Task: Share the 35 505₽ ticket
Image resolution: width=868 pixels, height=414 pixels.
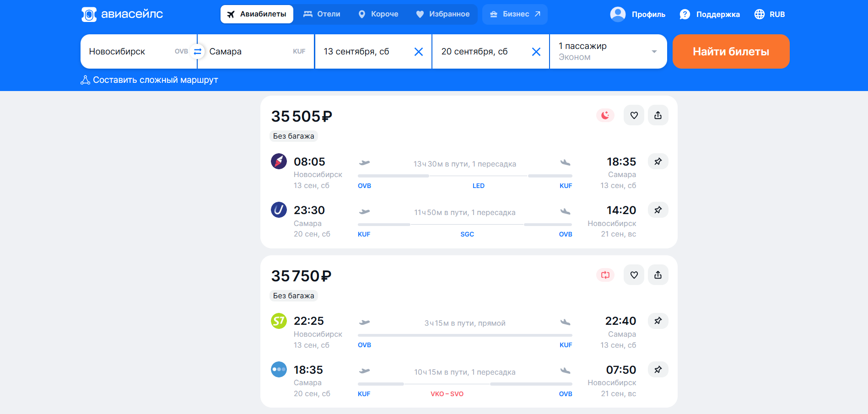Action: click(658, 115)
